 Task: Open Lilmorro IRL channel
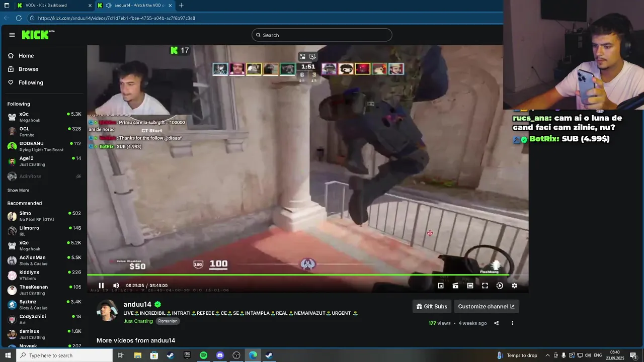pyautogui.click(x=44, y=231)
